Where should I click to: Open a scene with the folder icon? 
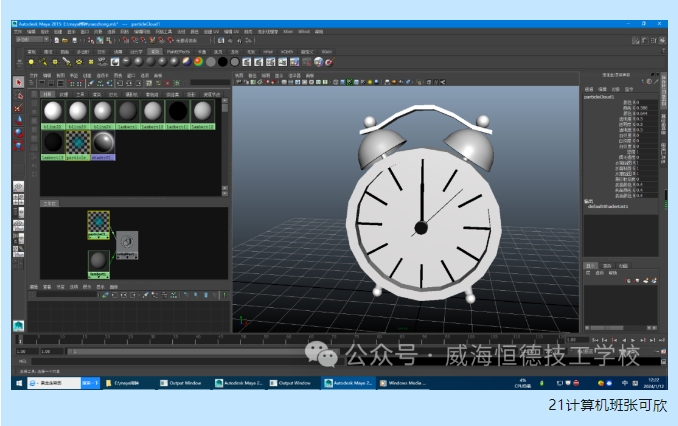(65, 40)
